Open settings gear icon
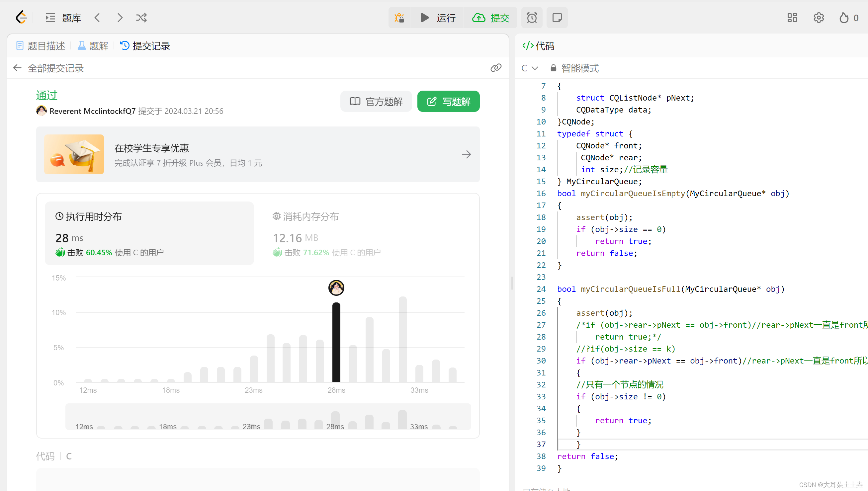Screen dimensions: 868x491 (819, 18)
